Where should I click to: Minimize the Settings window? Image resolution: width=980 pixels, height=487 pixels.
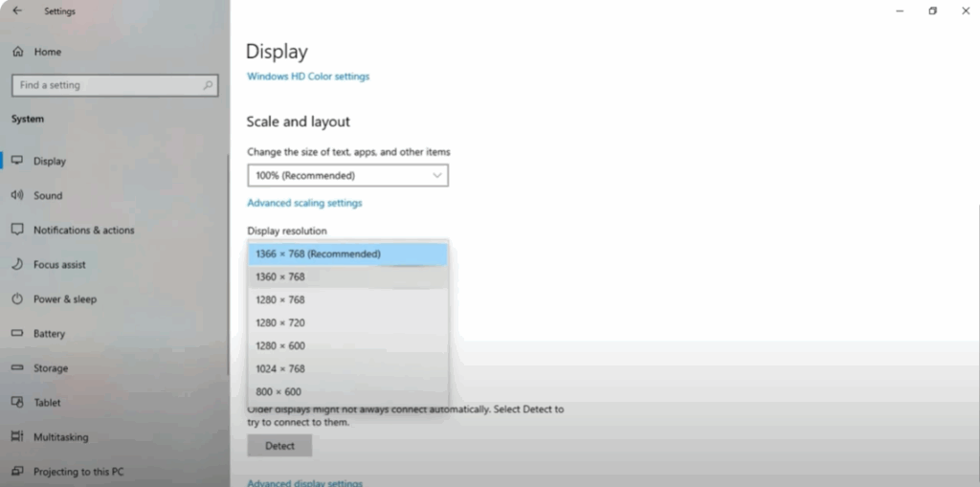pos(900,11)
